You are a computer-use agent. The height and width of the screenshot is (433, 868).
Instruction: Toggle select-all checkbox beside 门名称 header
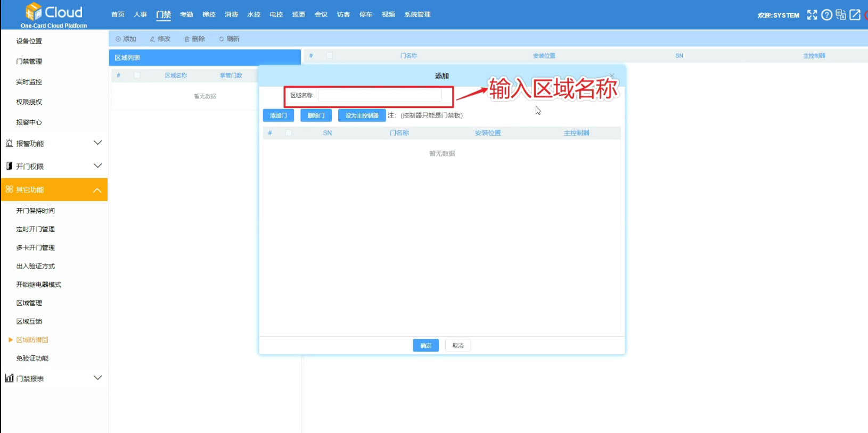pos(330,55)
